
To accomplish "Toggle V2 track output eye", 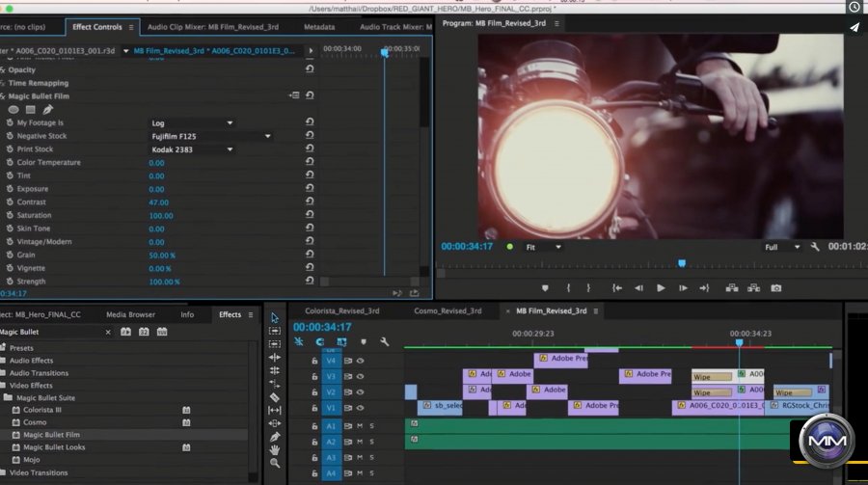I will [x=360, y=392].
